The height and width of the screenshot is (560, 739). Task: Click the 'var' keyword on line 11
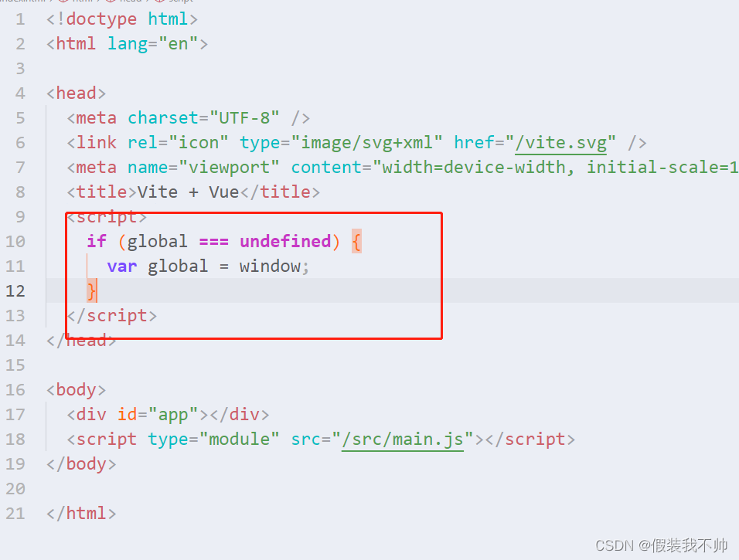(x=121, y=266)
